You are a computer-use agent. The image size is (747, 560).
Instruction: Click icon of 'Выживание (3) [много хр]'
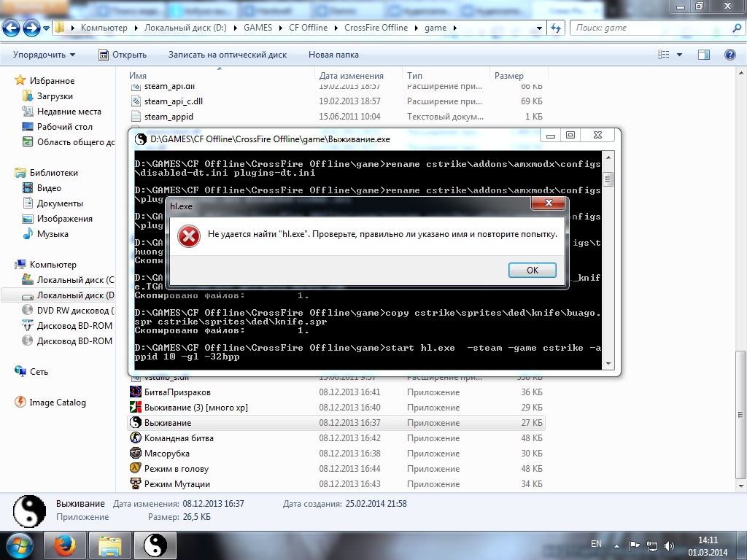[x=136, y=407]
